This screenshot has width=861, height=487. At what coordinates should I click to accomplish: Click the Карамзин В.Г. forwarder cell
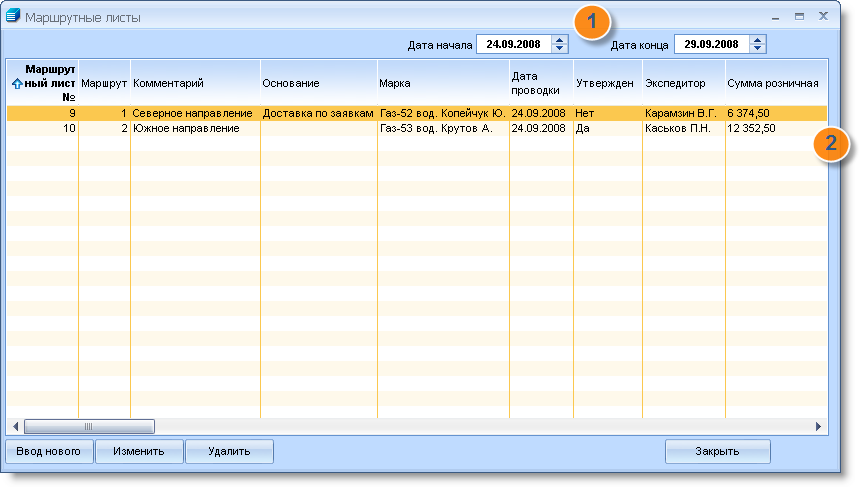684,113
